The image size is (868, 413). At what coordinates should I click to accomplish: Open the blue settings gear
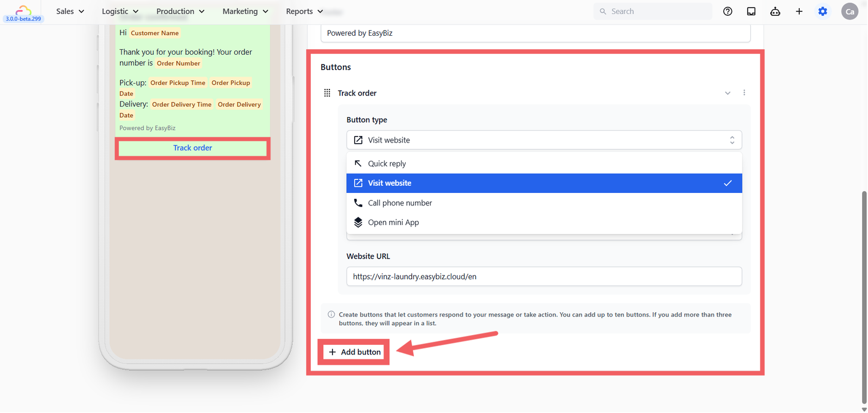tap(823, 11)
